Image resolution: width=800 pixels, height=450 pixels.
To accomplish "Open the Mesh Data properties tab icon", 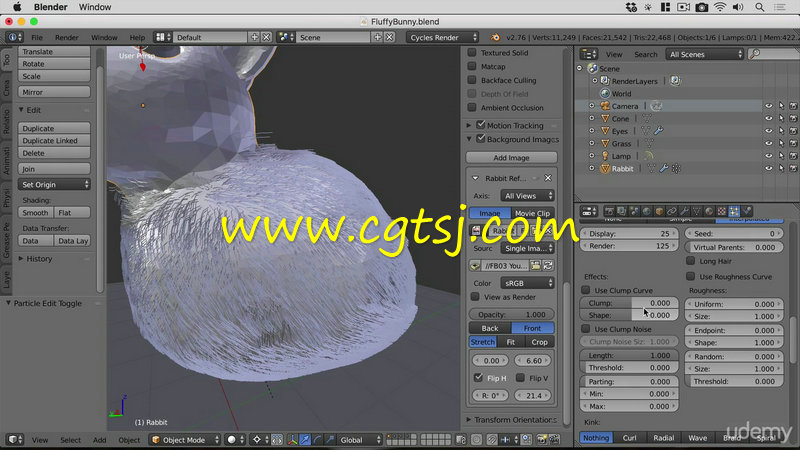I will 696,211.
